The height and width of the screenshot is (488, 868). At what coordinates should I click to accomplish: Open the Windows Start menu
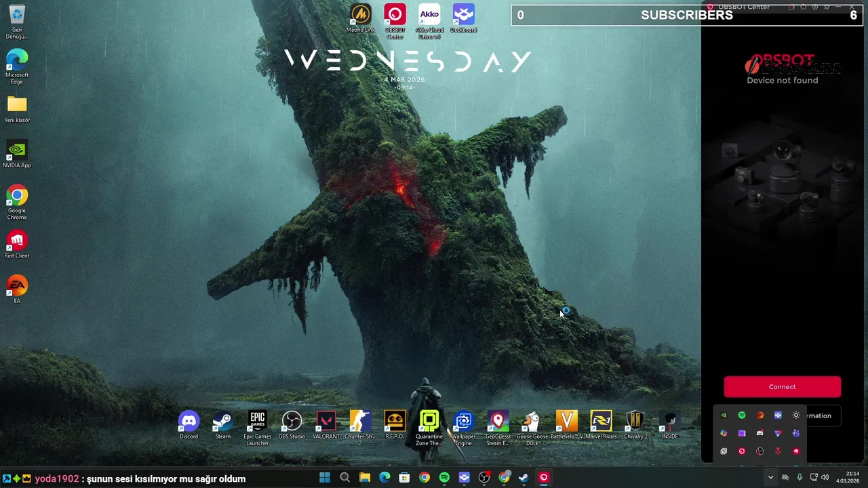tap(325, 478)
